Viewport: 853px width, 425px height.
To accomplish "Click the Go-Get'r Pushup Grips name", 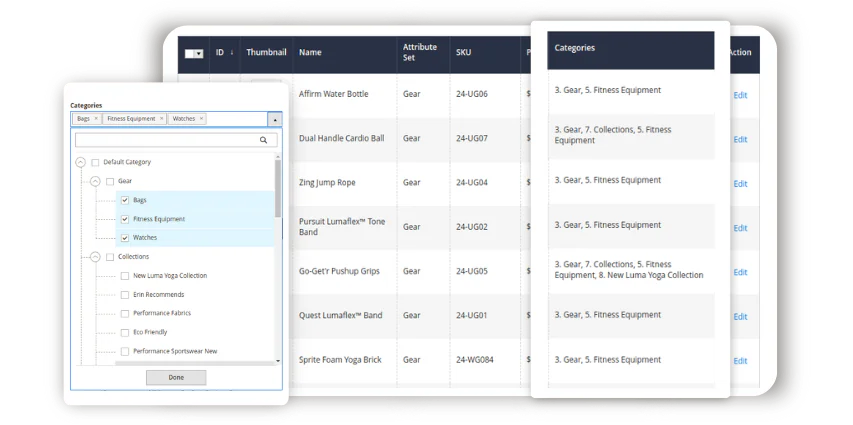I will [x=339, y=272].
